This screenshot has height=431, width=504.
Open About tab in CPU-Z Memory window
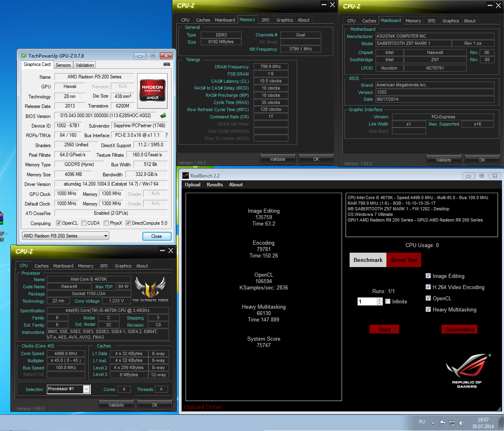tap(304, 20)
